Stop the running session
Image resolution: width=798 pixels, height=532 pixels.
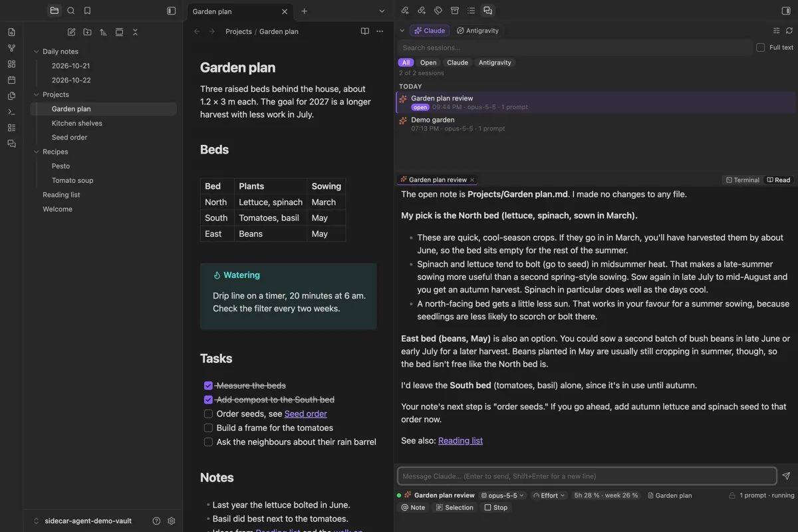pos(496,507)
